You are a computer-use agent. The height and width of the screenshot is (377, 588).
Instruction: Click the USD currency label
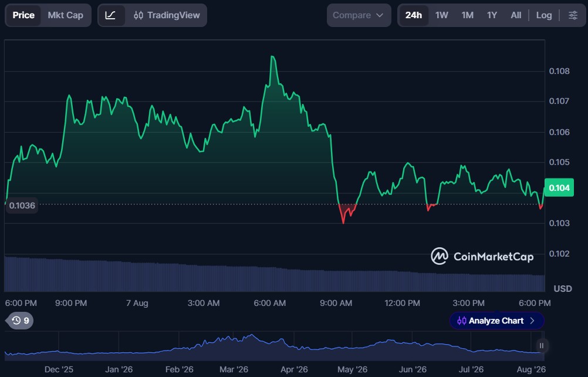click(563, 289)
